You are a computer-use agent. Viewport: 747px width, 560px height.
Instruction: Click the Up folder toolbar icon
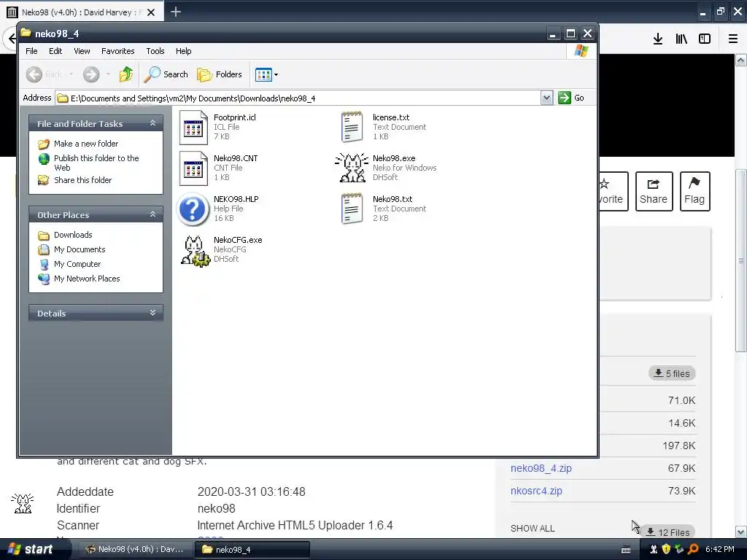pos(126,74)
